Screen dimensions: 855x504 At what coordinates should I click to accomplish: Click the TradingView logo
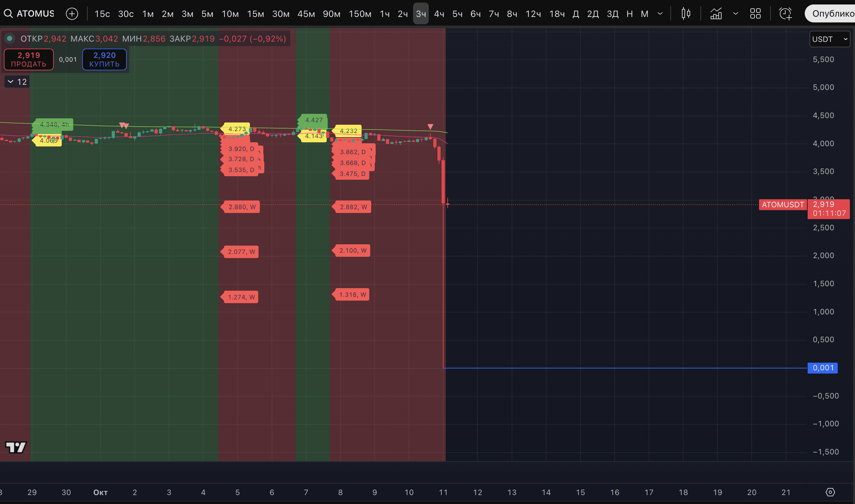pyautogui.click(x=16, y=447)
